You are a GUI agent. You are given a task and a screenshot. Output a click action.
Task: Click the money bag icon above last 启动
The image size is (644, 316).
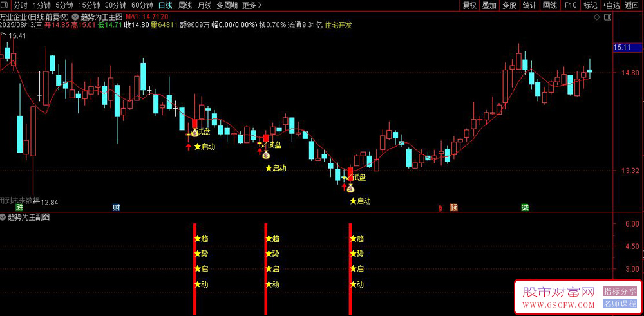click(350, 189)
